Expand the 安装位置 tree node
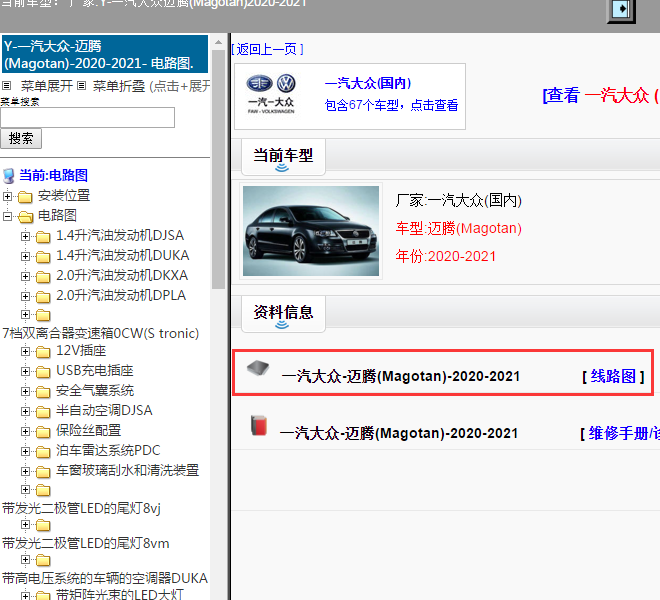The image size is (660, 600). 7,196
